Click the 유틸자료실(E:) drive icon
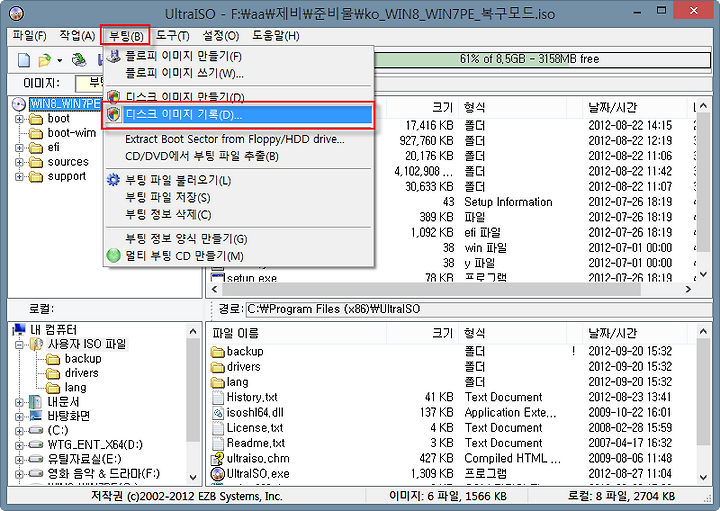This screenshot has width=720, height=511. pyautogui.click(x=36, y=459)
